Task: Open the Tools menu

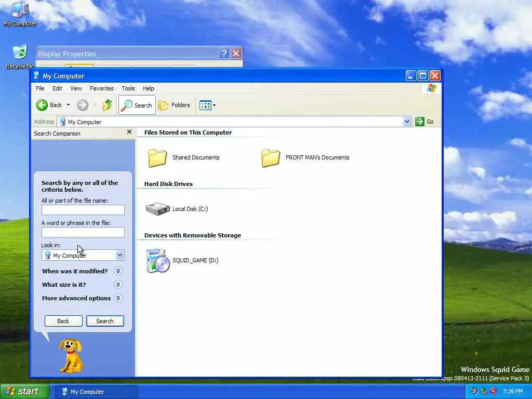Action: (128, 88)
